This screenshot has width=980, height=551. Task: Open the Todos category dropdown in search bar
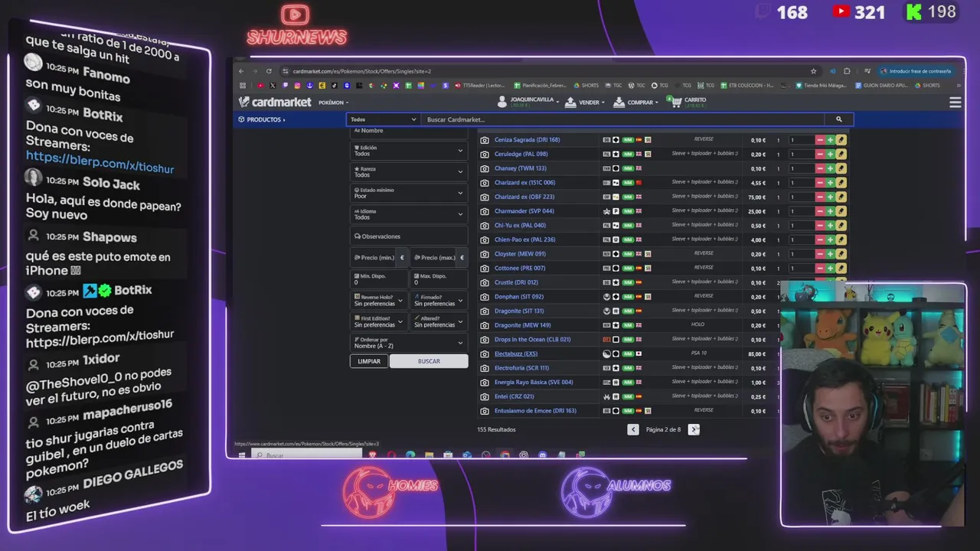click(383, 119)
